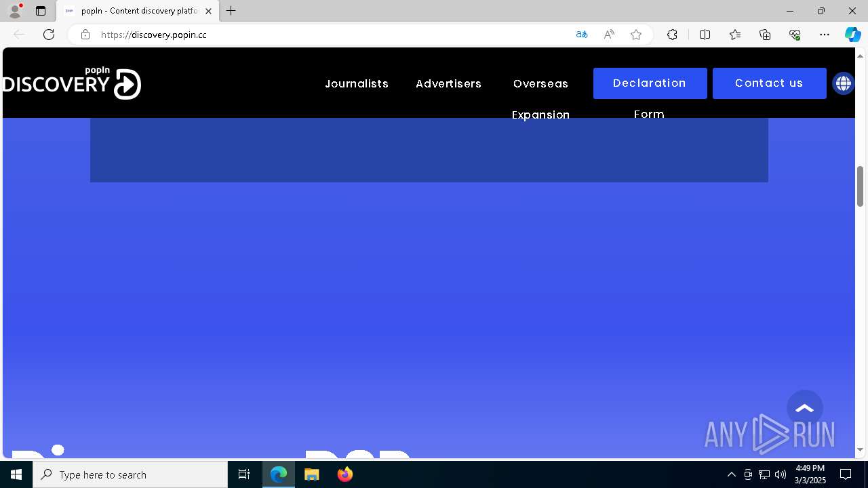Launch Firefox from the taskbar
Viewport: 868px width, 488px height.
pos(344,474)
